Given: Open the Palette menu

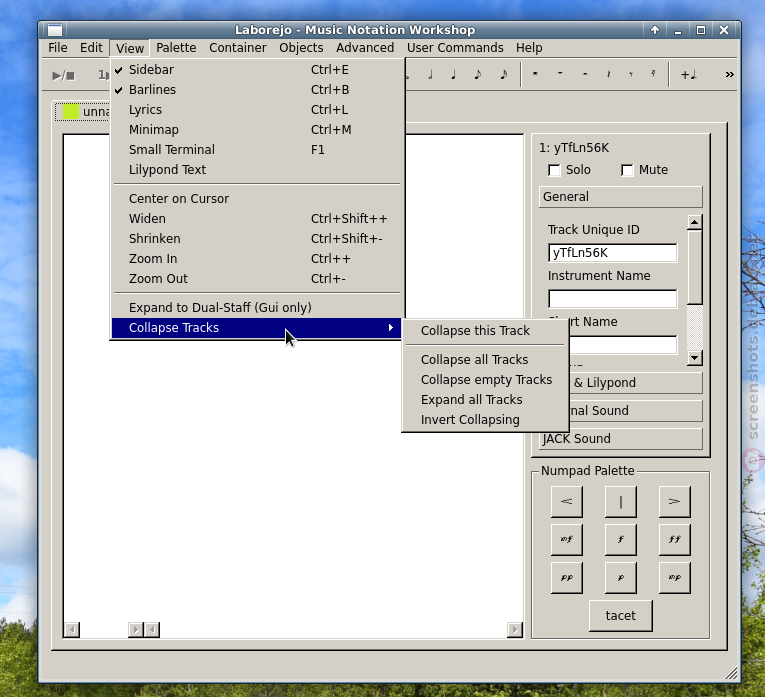Looking at the screenshot, I should [x=176, y=48].
